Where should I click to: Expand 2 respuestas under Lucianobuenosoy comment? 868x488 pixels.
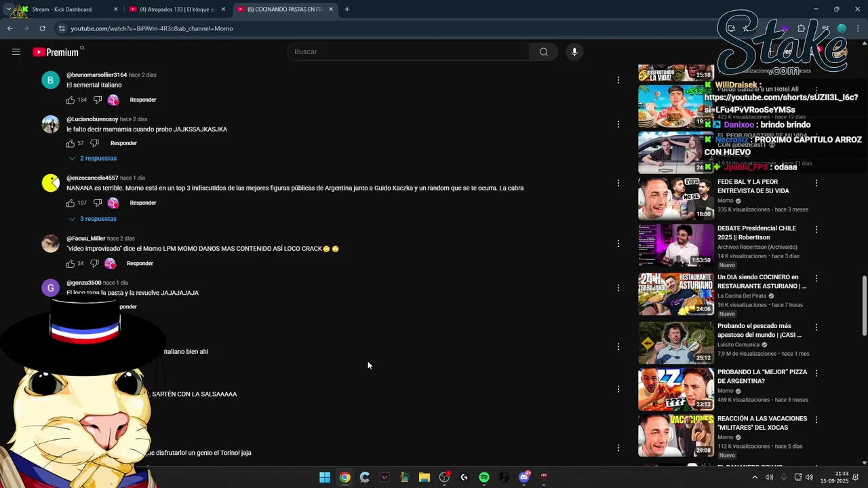93,158
